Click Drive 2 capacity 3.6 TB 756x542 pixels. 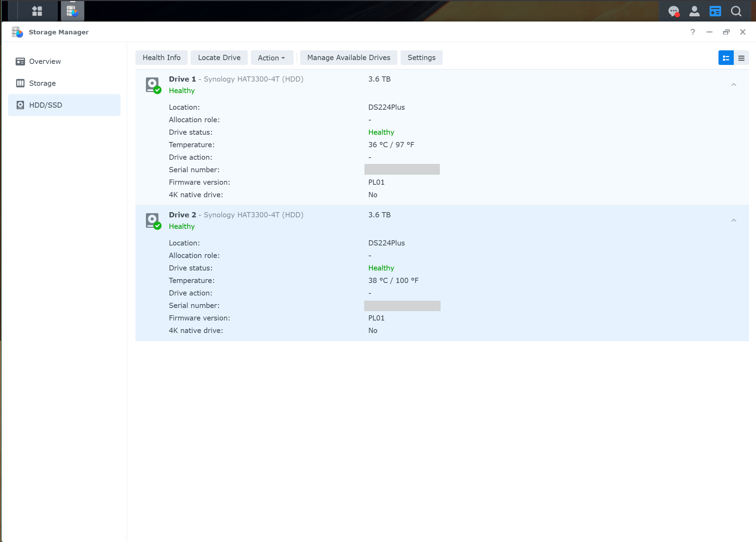(379, 215)
